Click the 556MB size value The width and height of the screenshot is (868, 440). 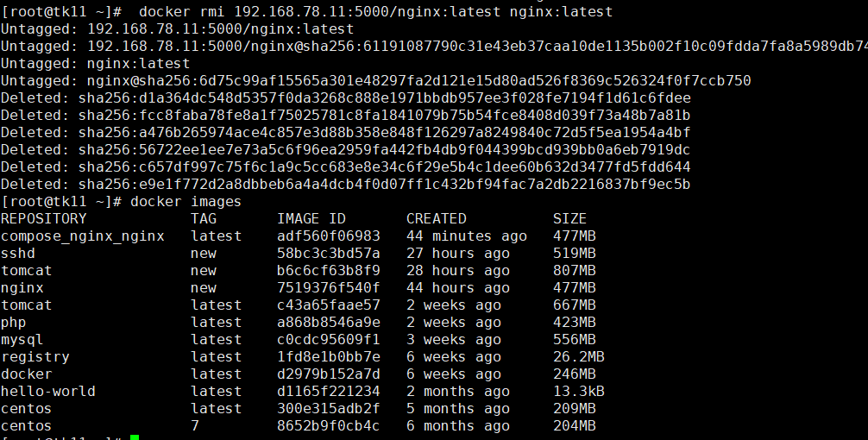(575, 340)
